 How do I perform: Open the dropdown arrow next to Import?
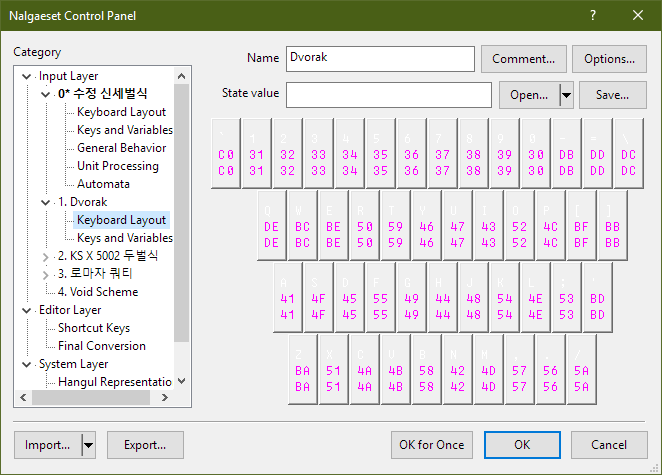tap(87, 444)
